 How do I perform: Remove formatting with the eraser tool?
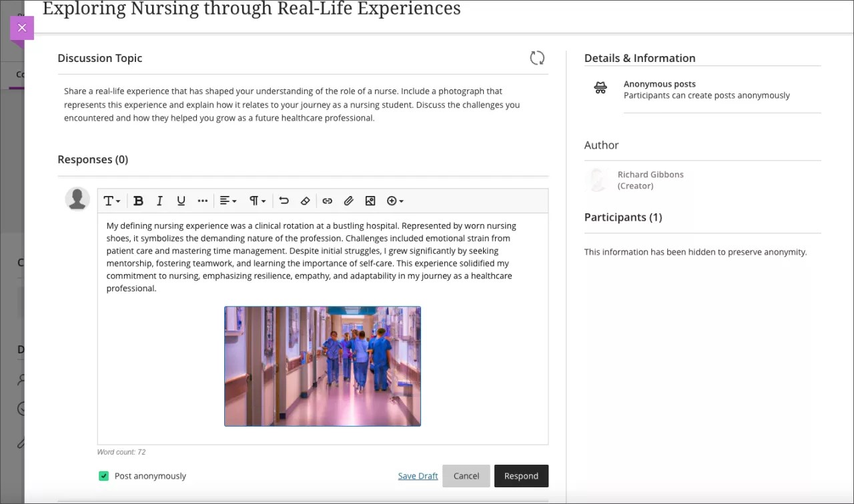(x=306, y=201)
